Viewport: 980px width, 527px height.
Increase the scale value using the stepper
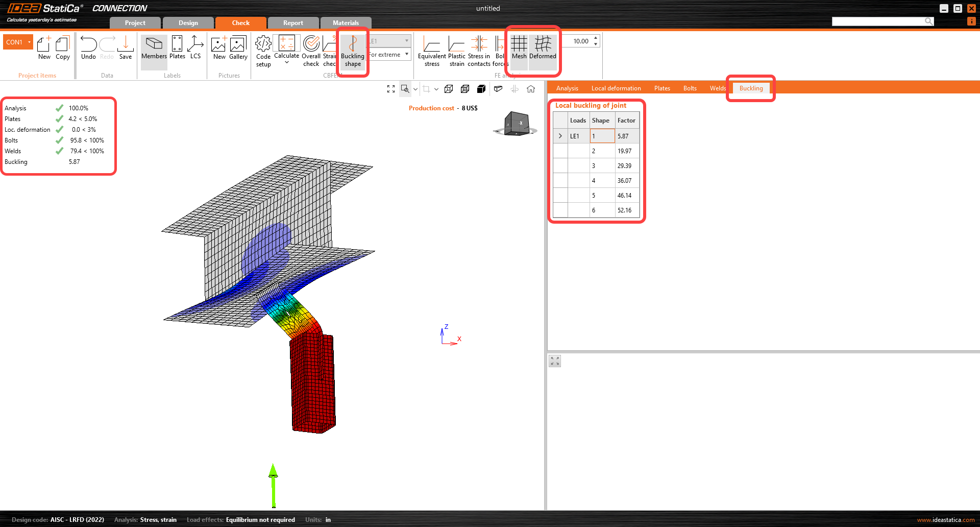click(596, 38)
